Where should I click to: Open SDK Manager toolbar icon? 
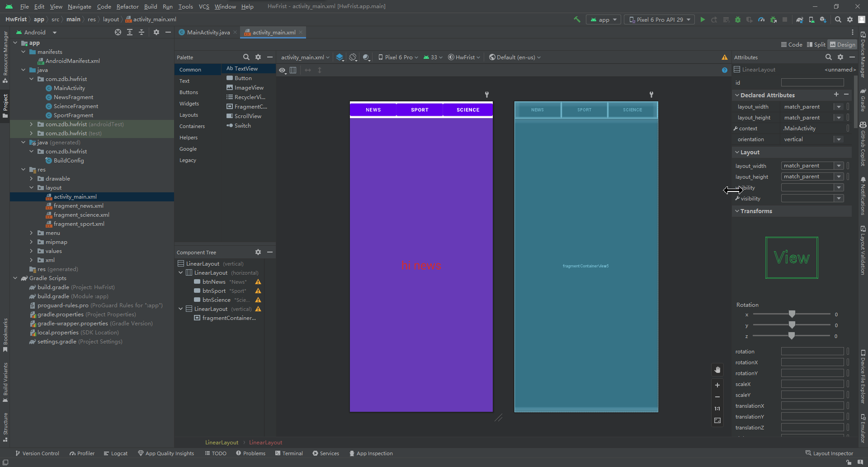click(x=823, y=19)
